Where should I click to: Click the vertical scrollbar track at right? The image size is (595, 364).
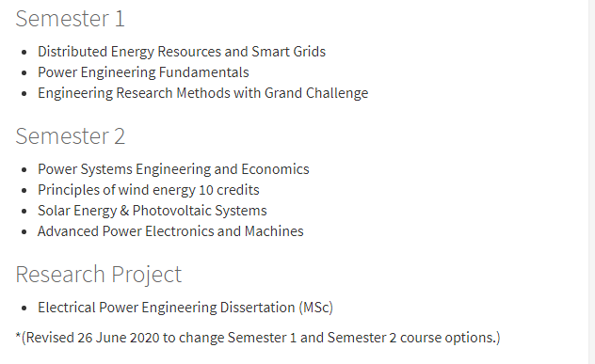tap(591, 182)
